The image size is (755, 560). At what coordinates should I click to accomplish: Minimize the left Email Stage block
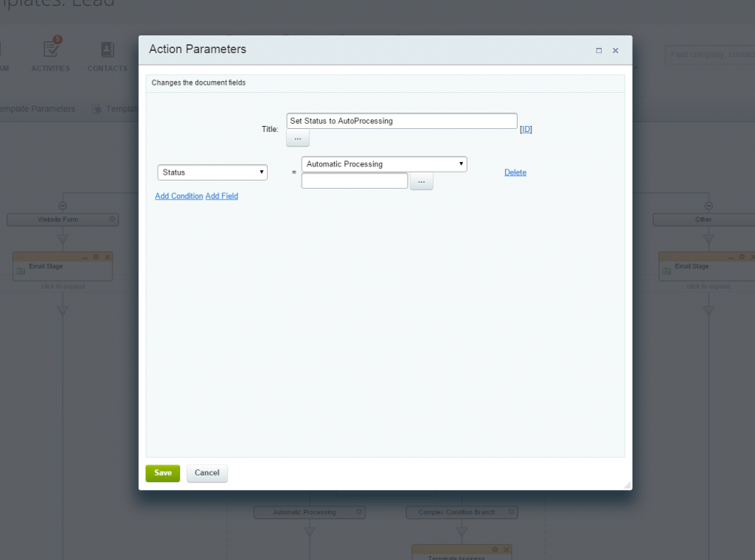(85, 258)
